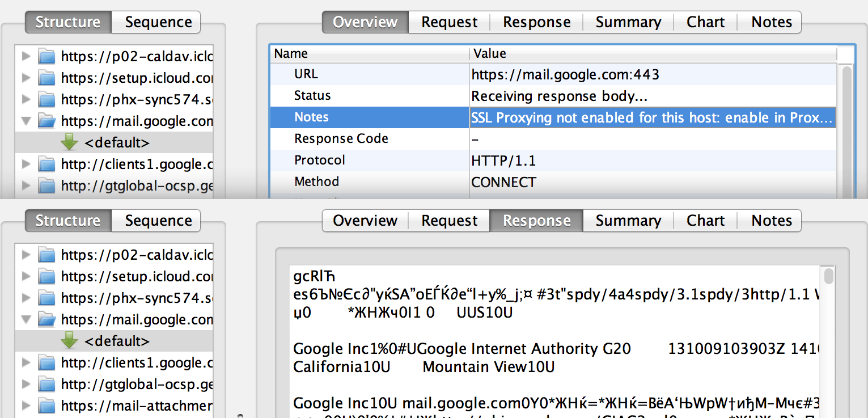Collapse mail.google.com host beside Response body

tap(26, 319)
